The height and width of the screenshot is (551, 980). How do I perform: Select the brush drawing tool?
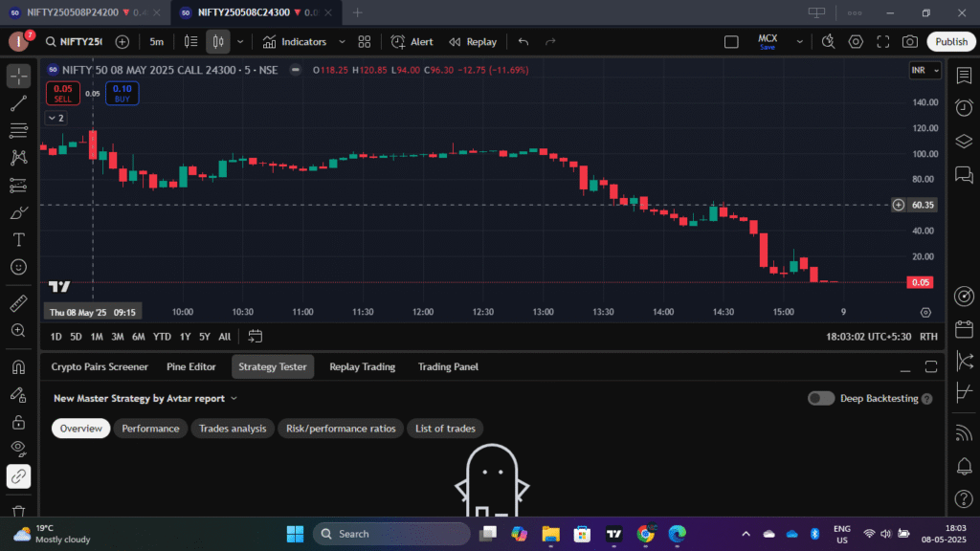coord(19,213)
